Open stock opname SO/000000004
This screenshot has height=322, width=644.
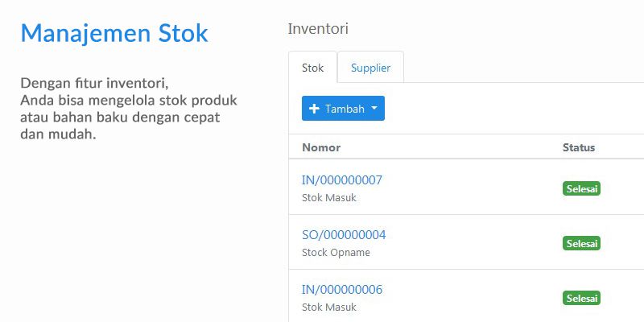click(x=344, y=234)
